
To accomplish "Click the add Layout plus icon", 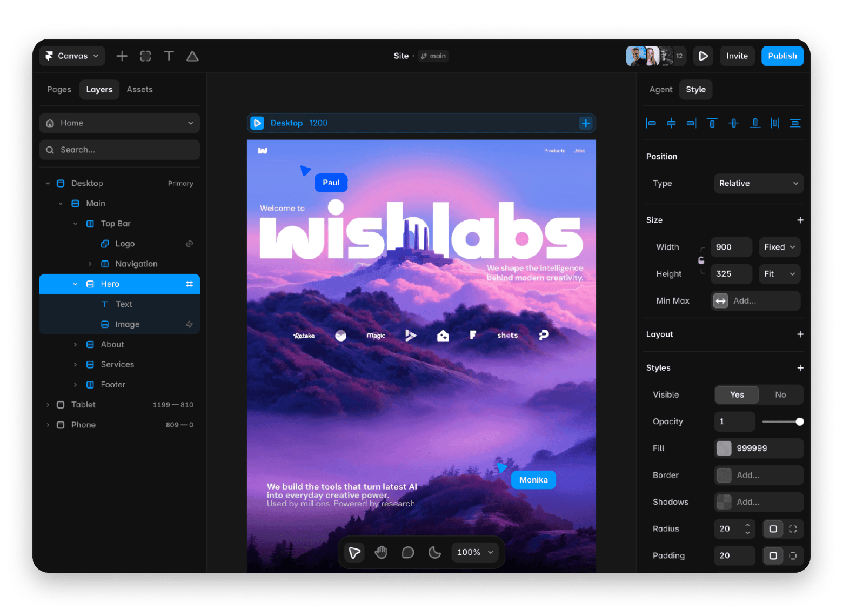I will [x=800, y=334].
